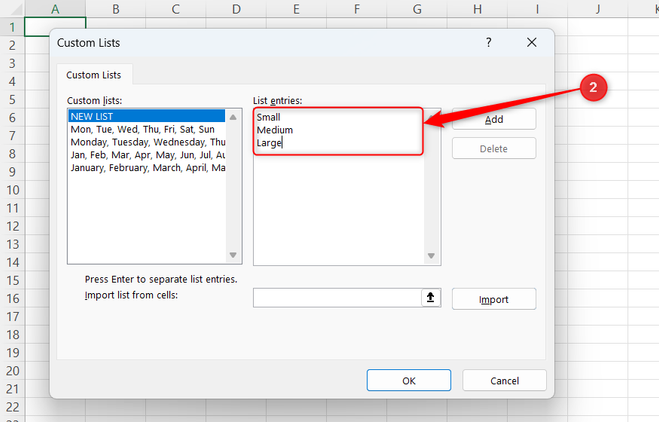Select the January, February, March list entry

147,168
